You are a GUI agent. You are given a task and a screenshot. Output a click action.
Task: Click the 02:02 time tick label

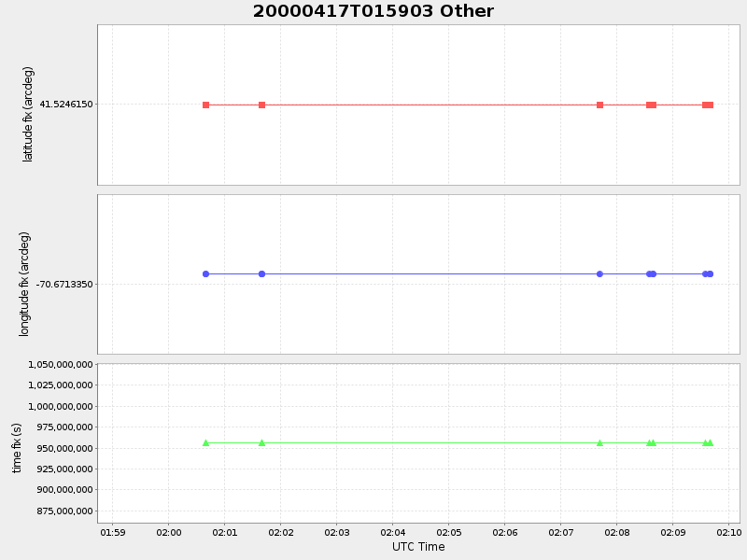[281, 532]
